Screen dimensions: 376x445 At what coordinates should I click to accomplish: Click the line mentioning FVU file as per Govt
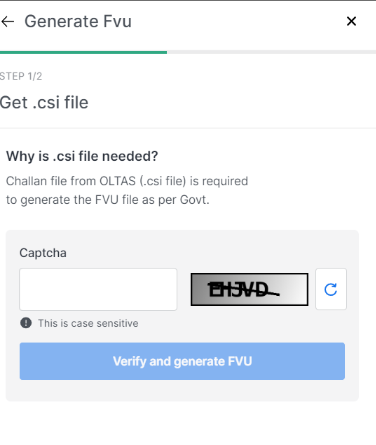(108, 200)
